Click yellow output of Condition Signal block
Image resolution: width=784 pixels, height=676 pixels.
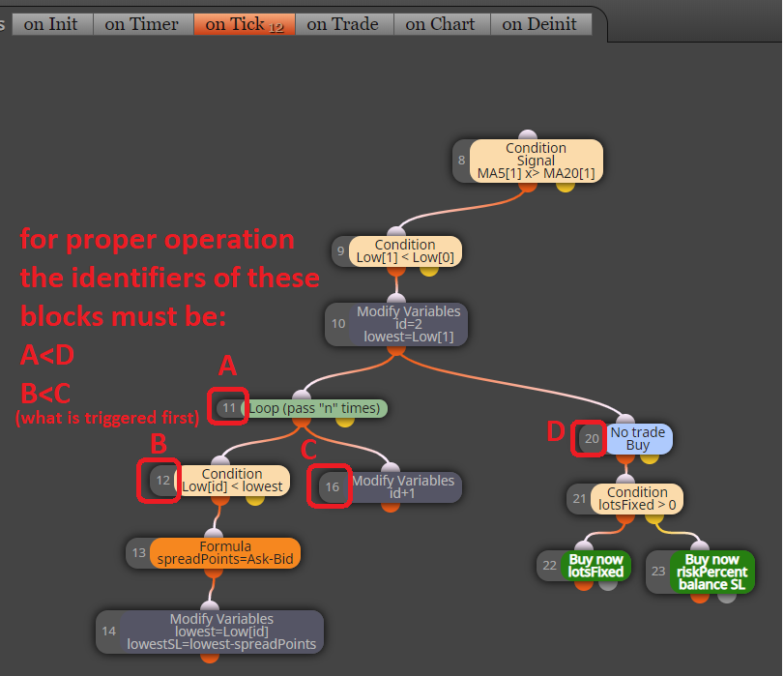565,188
